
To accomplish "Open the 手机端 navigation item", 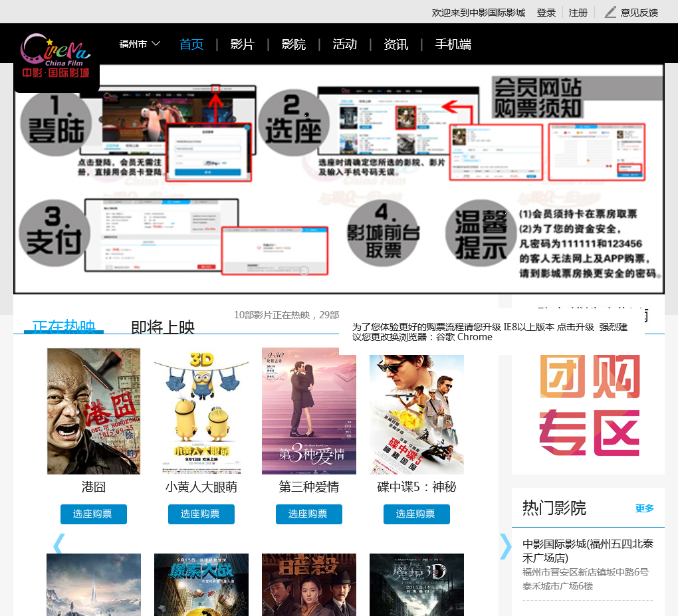I will (453, 44).
